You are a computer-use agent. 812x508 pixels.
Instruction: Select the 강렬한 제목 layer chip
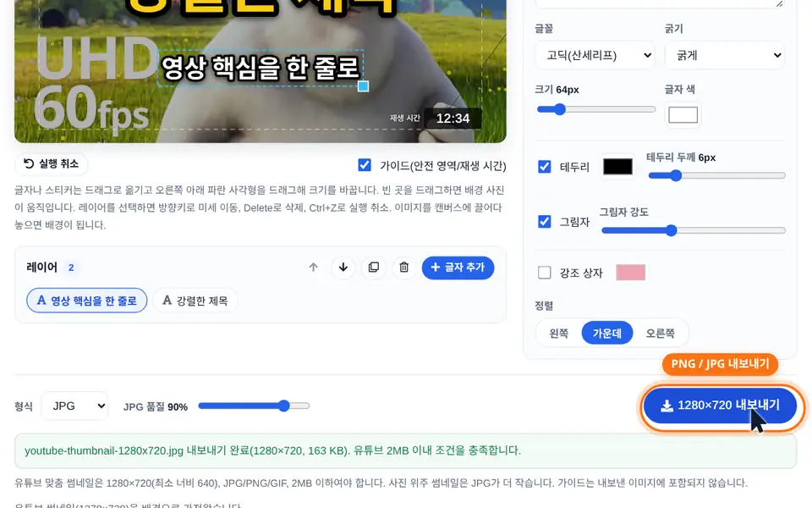(195, 301)
